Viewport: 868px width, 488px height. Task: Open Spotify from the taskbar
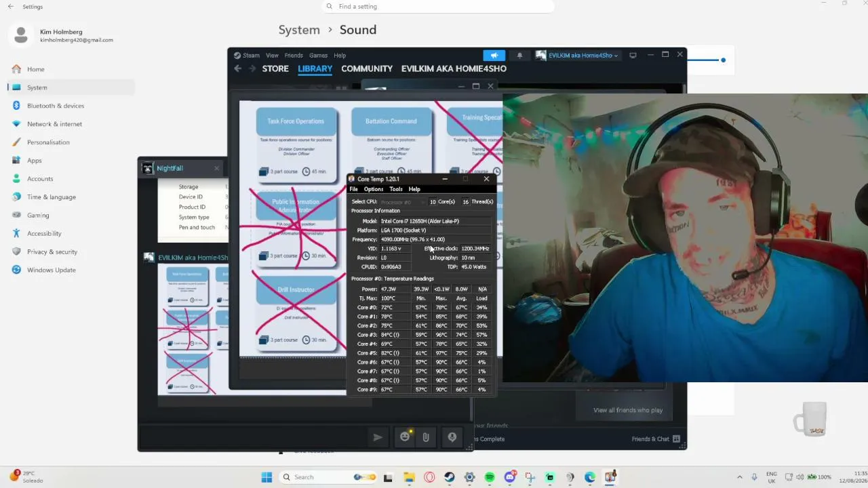click(x=490, y=477)
